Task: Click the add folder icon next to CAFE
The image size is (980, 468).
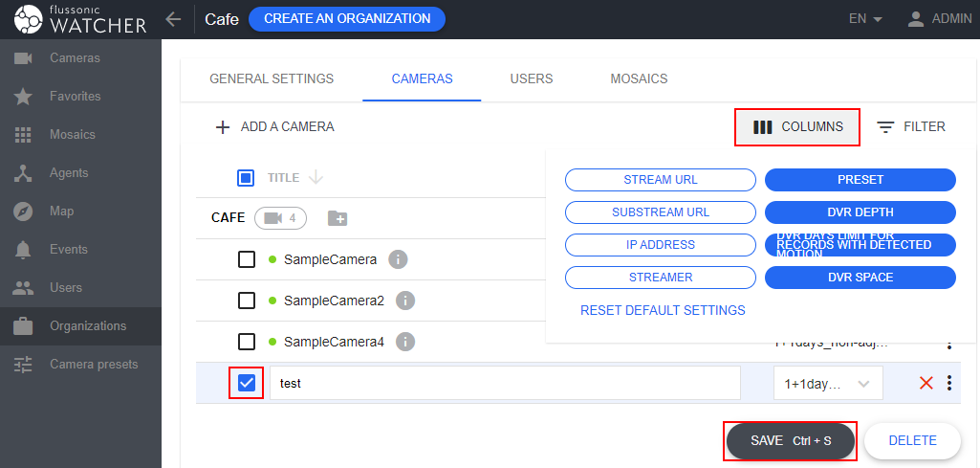Action: click(338, 218)
